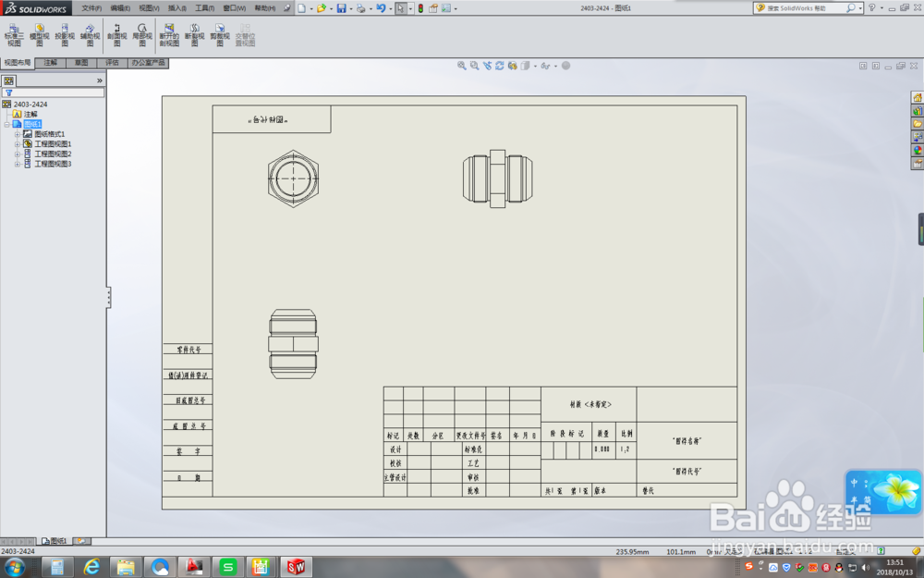The image size is (924, 578).
Task: Click the Rotate view icon
Action: (x=500, y=66)
